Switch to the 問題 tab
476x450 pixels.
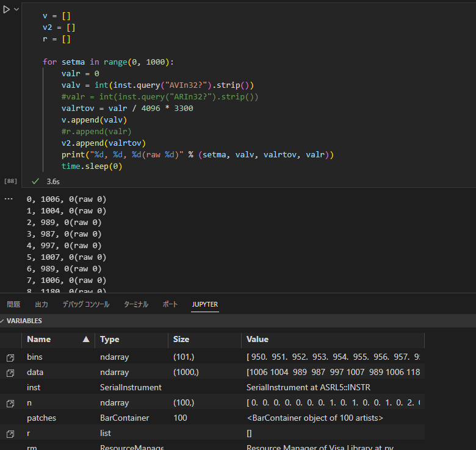13,304
